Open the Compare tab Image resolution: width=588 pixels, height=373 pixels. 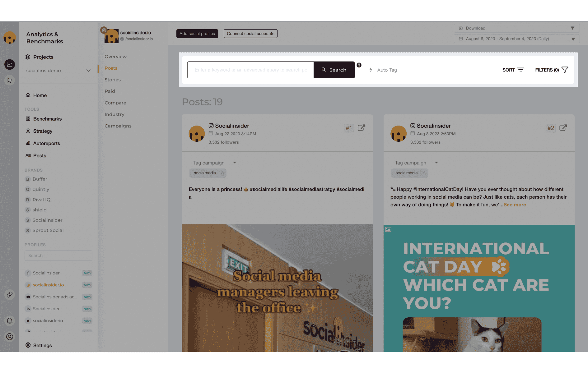click(x=115, y=103)
